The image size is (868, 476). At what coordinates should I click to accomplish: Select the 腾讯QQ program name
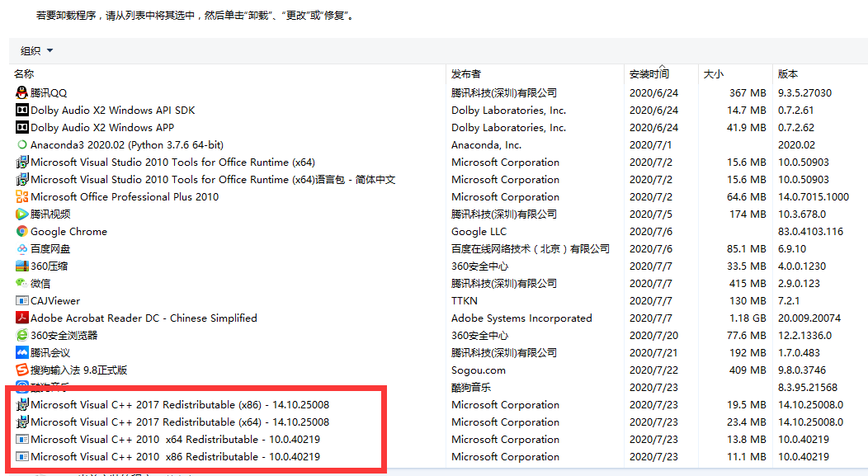coord(49,93)
